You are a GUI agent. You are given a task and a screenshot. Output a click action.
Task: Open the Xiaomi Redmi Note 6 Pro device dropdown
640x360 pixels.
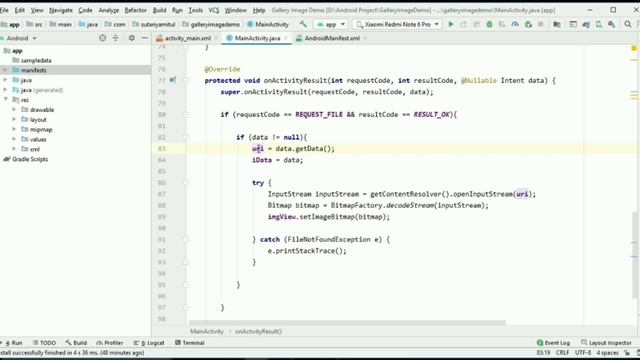tap(398, 24)
